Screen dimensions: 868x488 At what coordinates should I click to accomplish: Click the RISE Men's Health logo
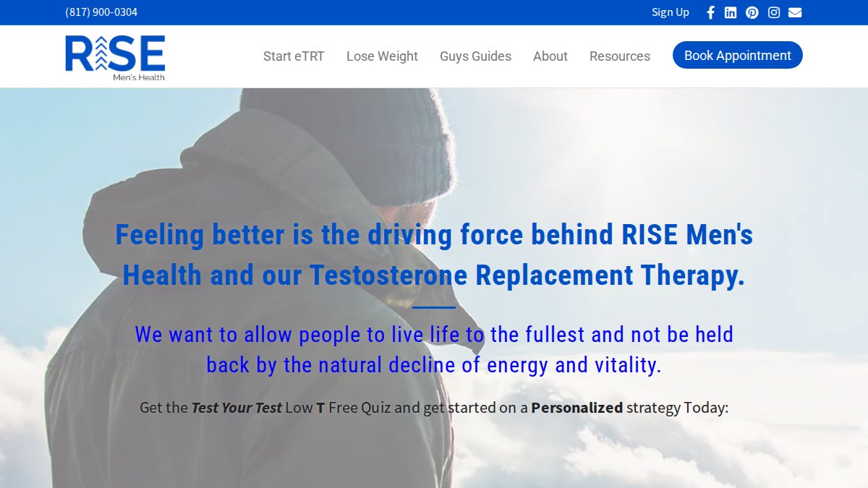[x=115, y=57]
